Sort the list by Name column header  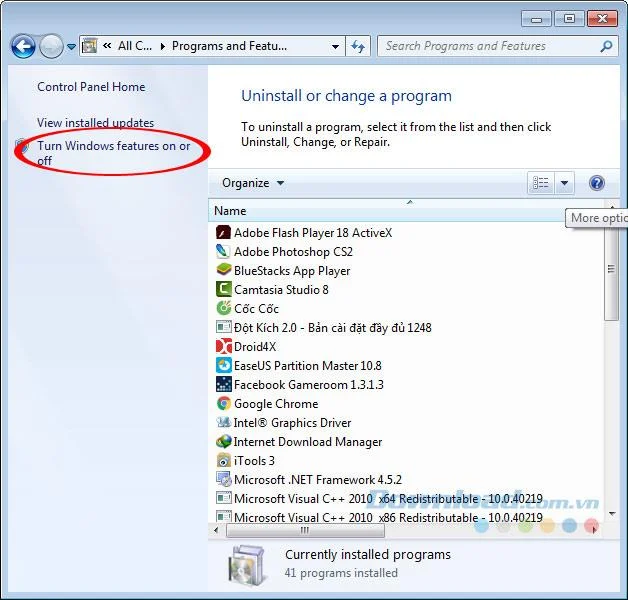pos(406,211)
